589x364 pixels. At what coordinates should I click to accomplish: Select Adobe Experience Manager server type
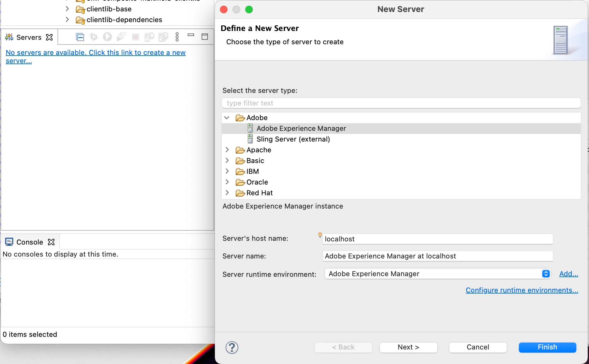(x=401, y=128)
